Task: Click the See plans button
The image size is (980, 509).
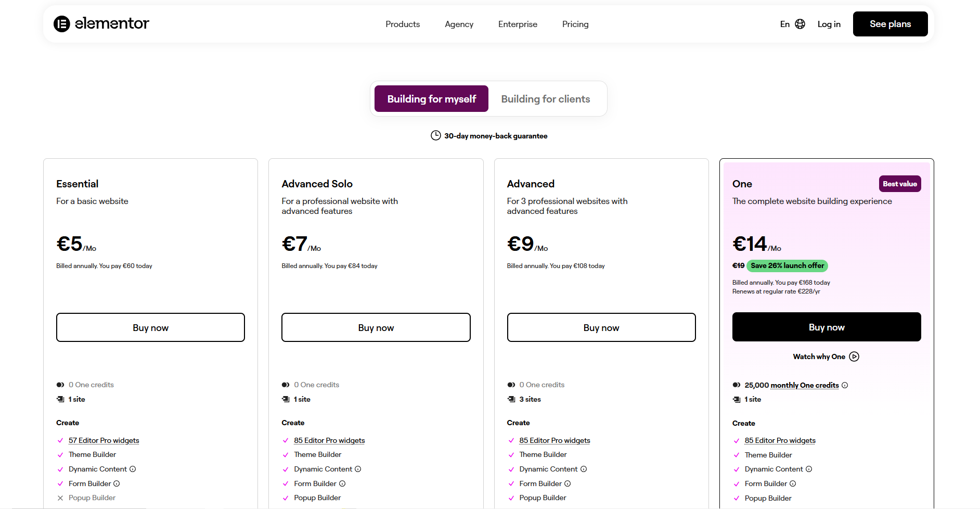Action: (891, 24)
